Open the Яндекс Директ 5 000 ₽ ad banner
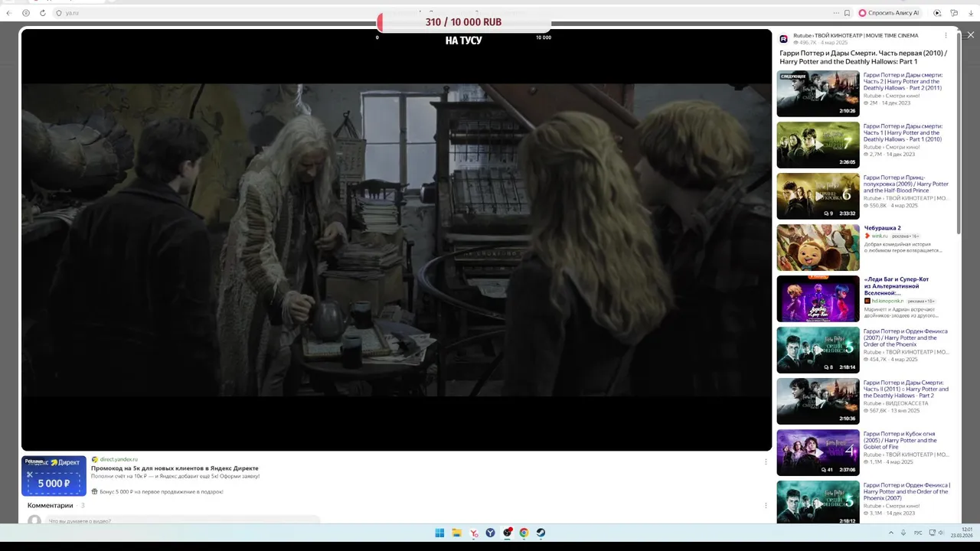Image resolution: width=980 pixels, height=551 pixels. coord(54,475)
